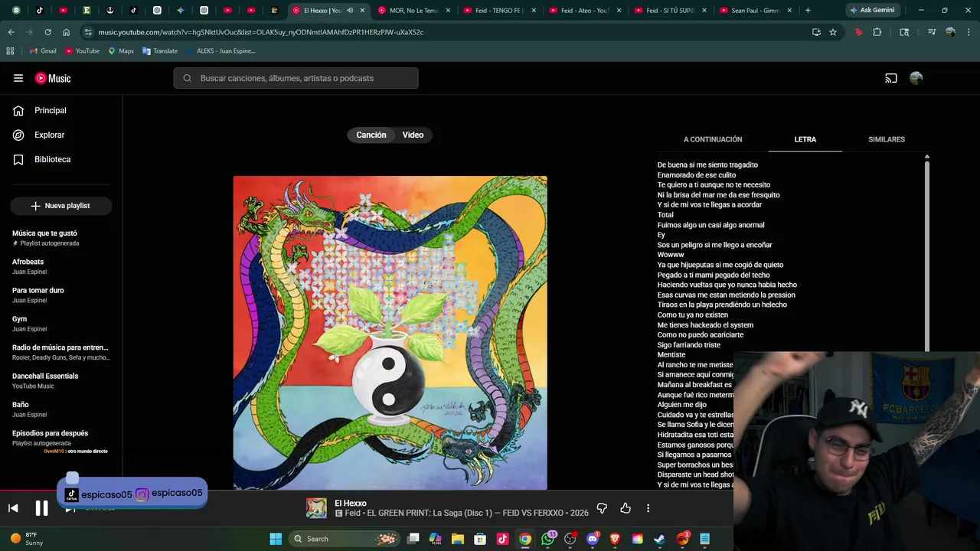Viewport: 980px width, 551px height.
Task: Open a new browser tab
Action: click(x=808, y=10)
